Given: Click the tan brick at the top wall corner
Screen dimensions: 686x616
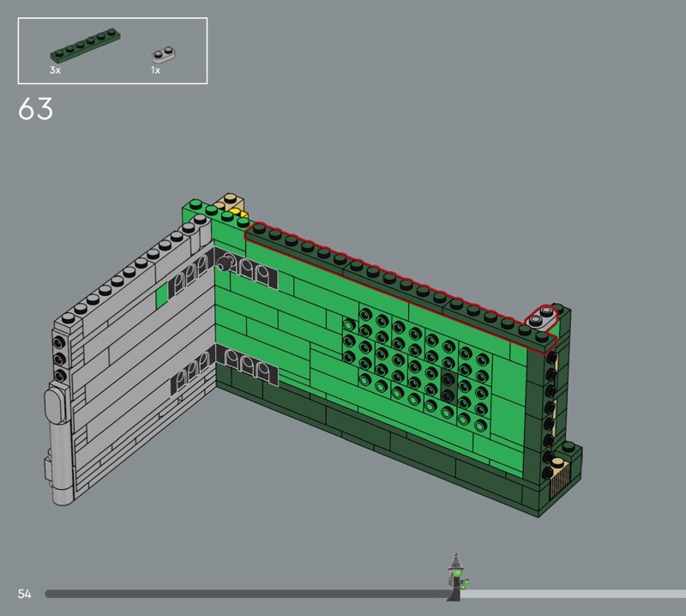Looking at the screenshot, I should [229, 203].
